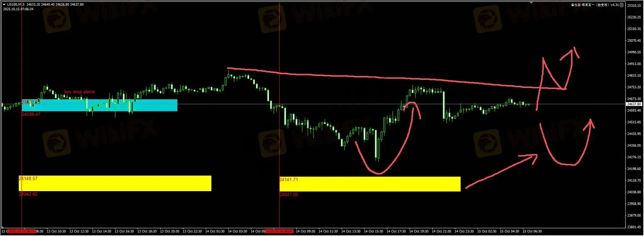
Task: Click 23879.00 on the price scale
Action: [634, 216]
